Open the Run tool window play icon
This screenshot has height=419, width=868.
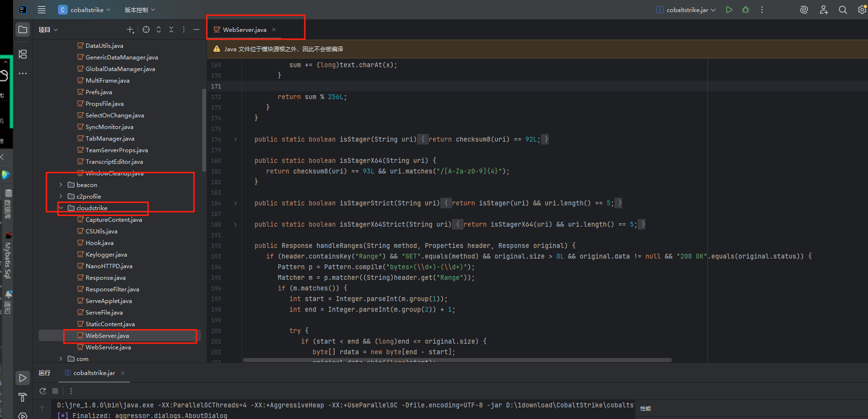click(23, 378)
